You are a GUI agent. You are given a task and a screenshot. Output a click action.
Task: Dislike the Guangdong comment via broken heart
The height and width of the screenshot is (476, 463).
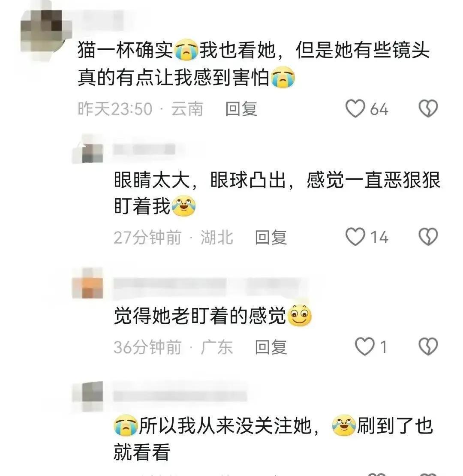coord(428,346)
